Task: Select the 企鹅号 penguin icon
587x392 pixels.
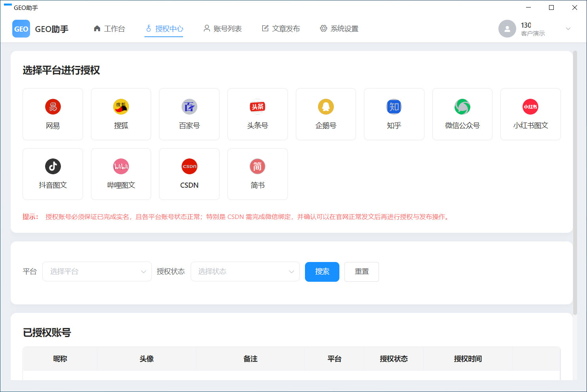Action: (326, 107)
